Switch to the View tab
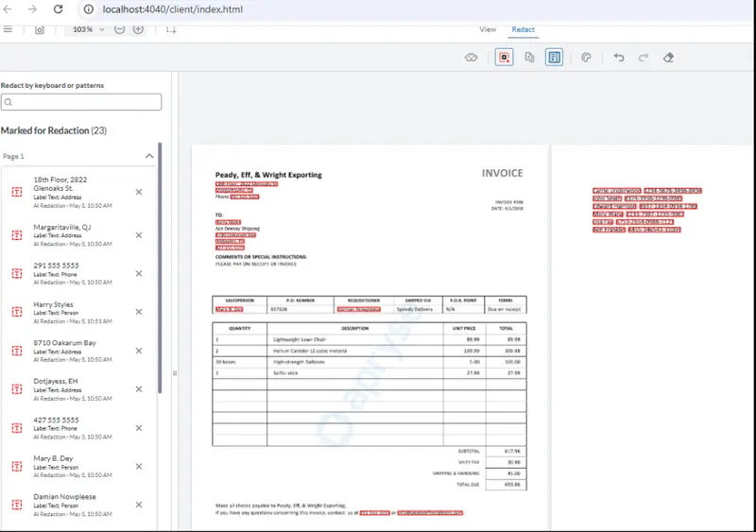This screenshot has height=532, width=756. (488, 29)
